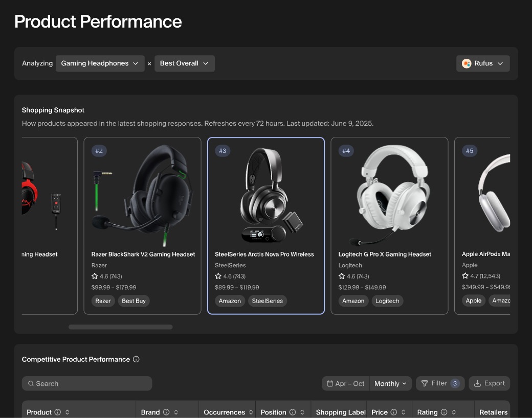Click the Amazon retailer tag on SteelSeries card

(x=230, y=301)
